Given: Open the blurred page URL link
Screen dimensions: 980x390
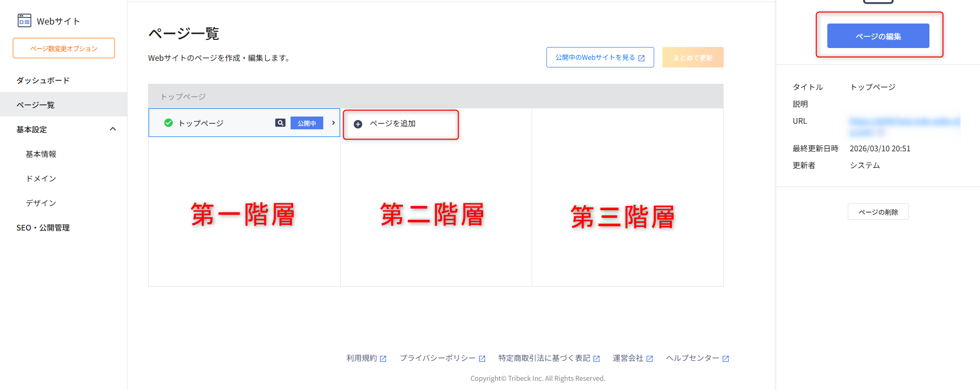Looking at the screenshot, I should (x=904, y=122).
